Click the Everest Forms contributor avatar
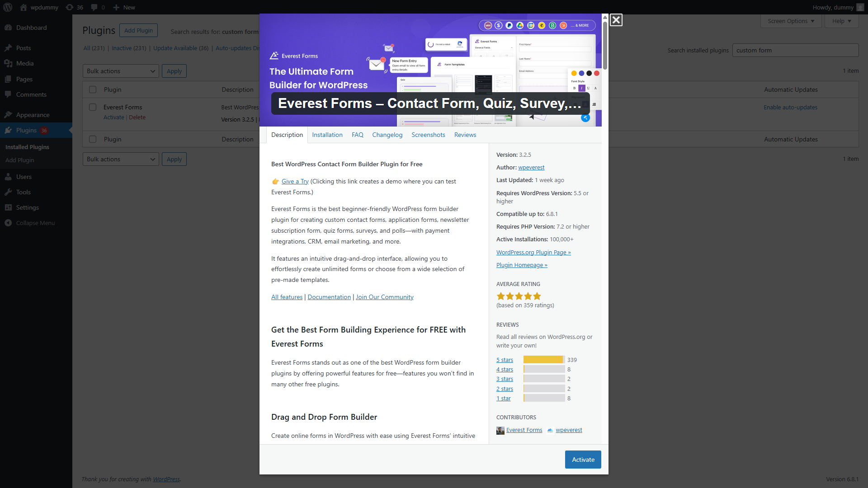Image resolution: width=868 pixels, height=488 pixels. click(500, 431)
